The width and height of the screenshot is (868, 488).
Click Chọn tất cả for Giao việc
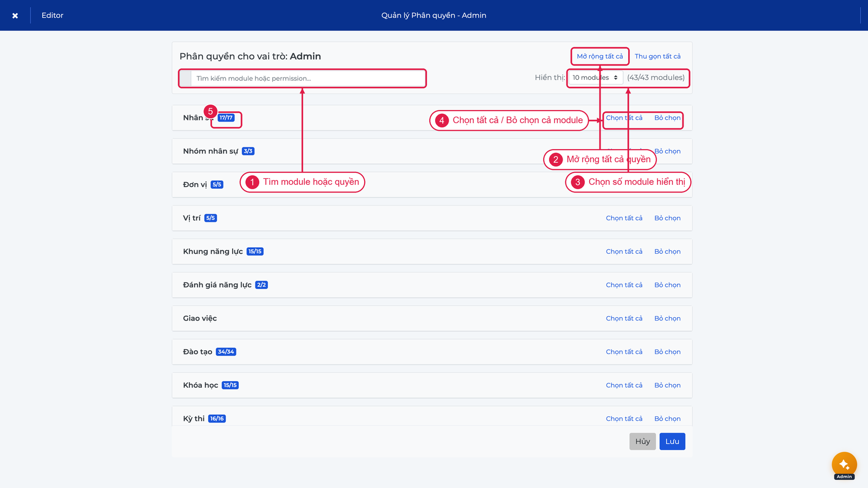[x=624, y=318]
